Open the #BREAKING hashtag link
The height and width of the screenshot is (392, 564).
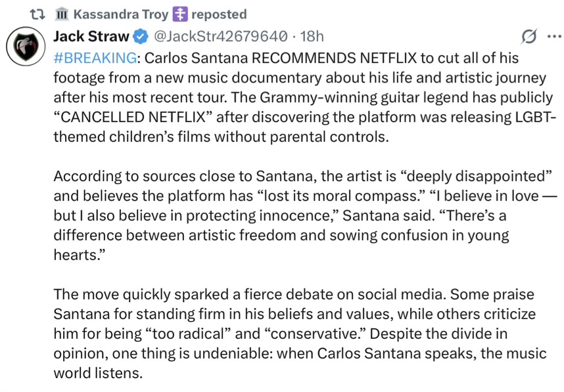(x=95, y=57)
